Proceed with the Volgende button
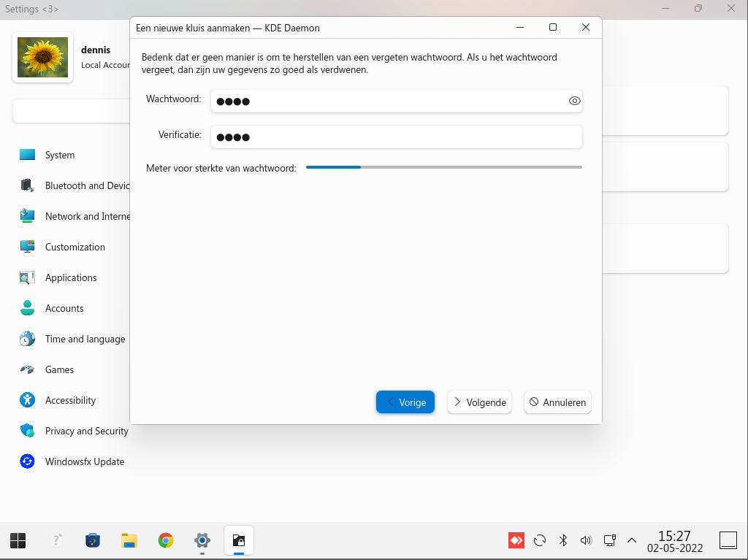 coord(479,402)
